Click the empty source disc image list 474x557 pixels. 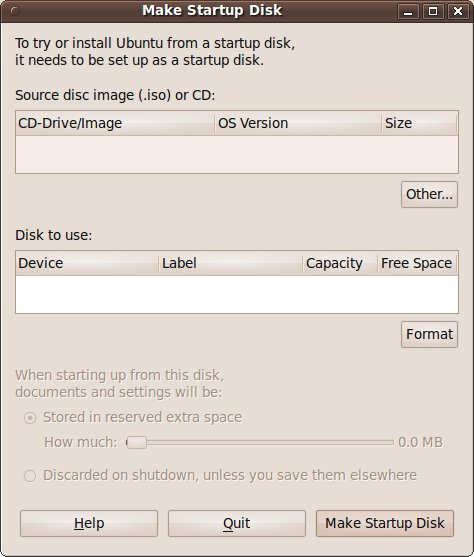[237, 154]
